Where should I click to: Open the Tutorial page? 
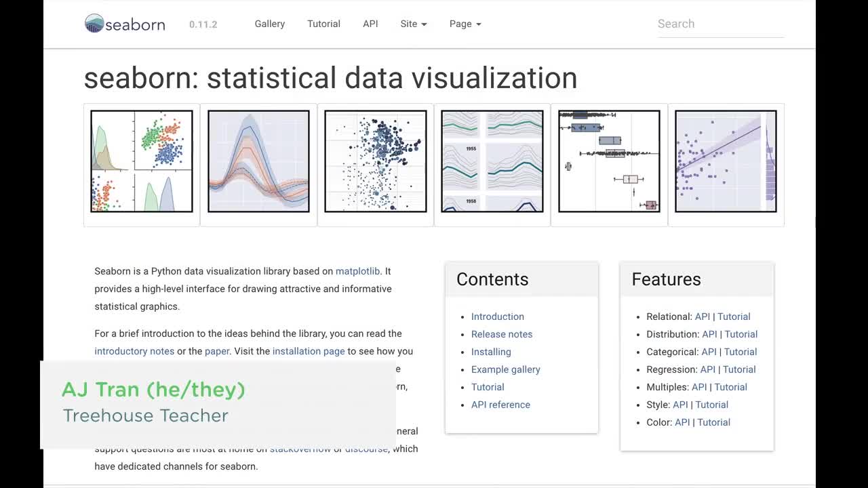click(323, 24)
